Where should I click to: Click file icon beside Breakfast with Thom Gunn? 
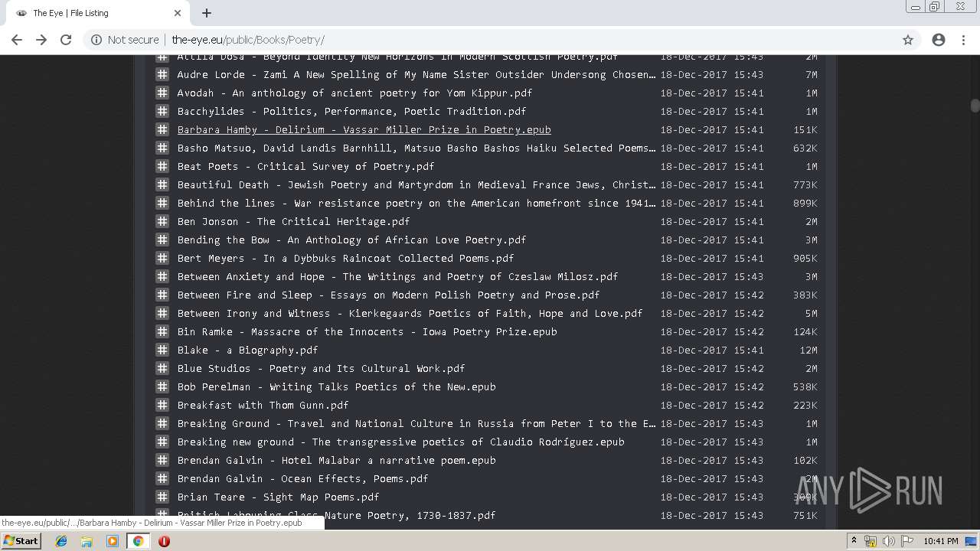click(x=162, y=405)
